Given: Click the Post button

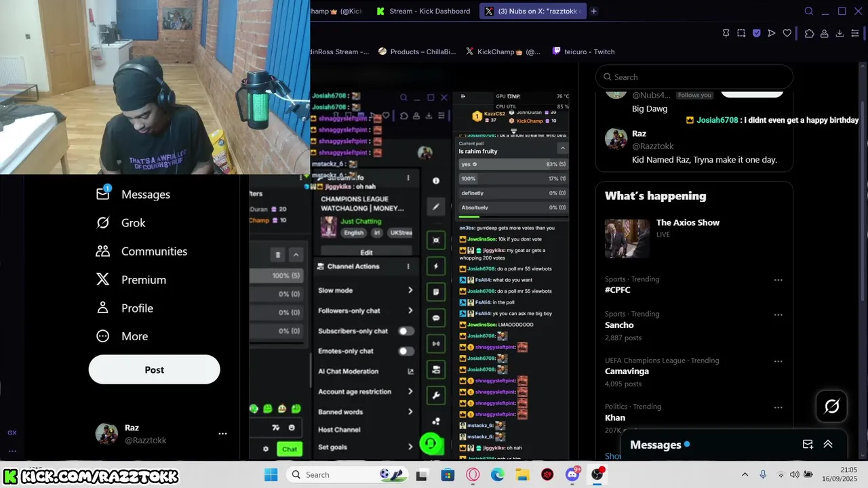Looking at the screenshot, I should pos(154,370).
